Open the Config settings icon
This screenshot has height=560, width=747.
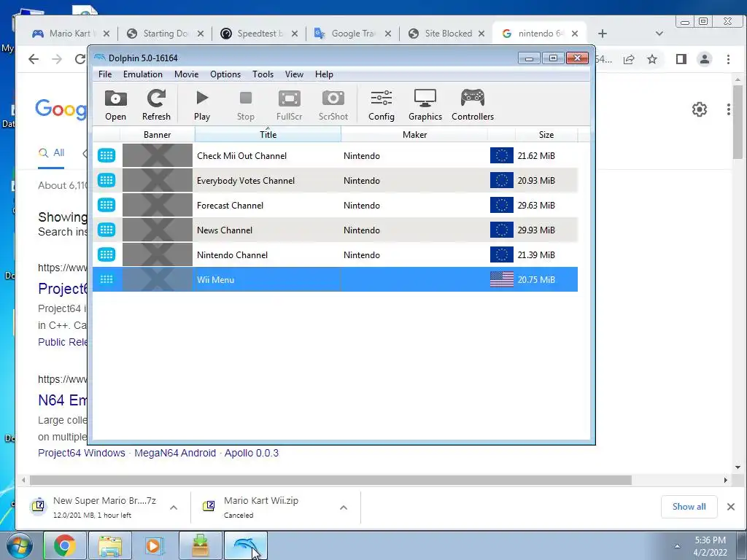pos(381,105)
